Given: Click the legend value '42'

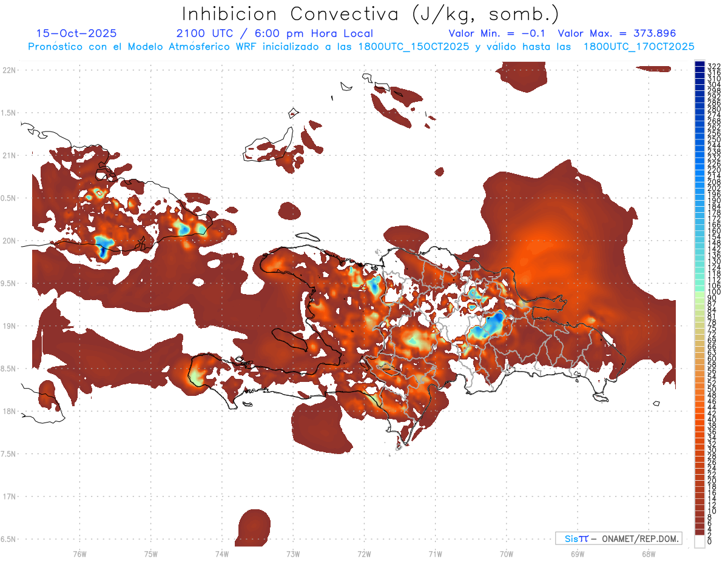Looking at the screenshot, I should (x=712, y=413).
